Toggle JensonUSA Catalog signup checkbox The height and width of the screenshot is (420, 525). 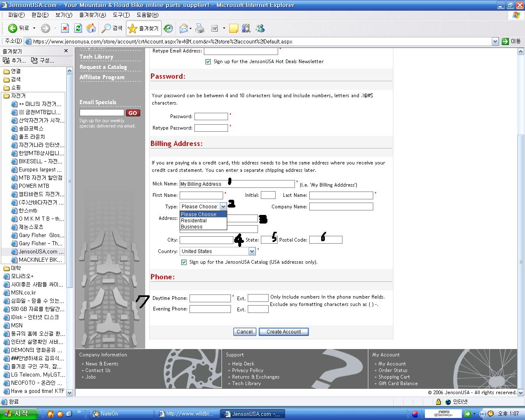[184, 262]
